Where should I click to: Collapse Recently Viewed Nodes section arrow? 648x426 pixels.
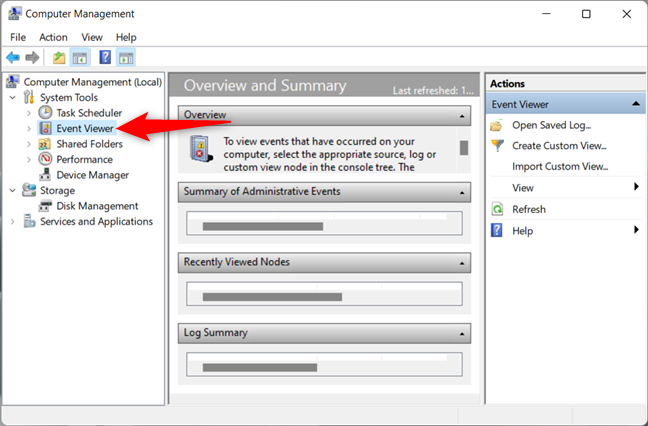click(462, 263)
